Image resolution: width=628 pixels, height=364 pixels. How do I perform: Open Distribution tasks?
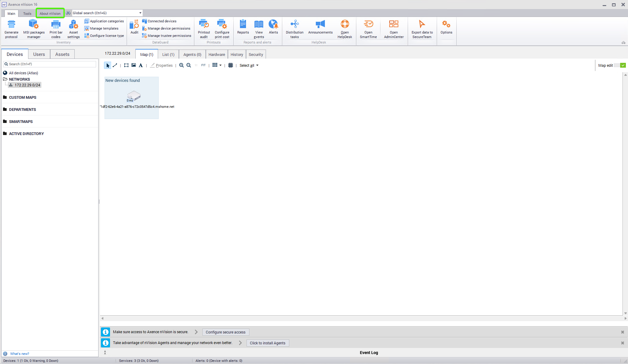(x=294, y=28)
